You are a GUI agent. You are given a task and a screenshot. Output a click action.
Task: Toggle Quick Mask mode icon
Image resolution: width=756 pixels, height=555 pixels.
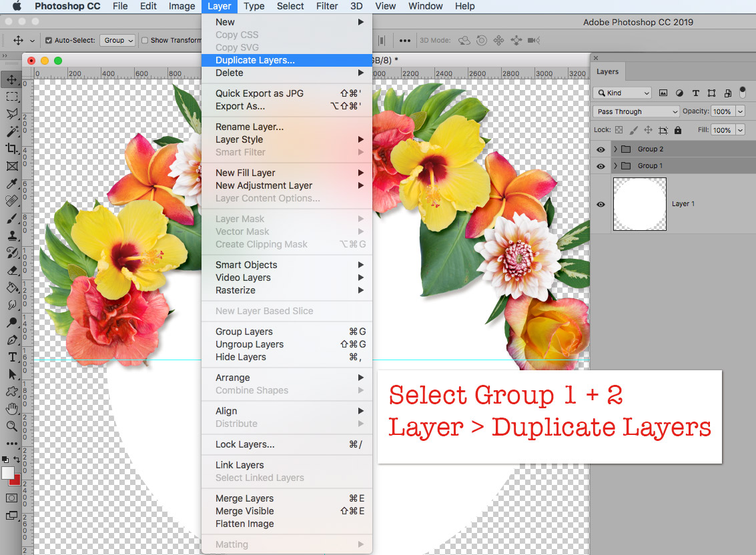pyautogui.click(x=11, y=498)
